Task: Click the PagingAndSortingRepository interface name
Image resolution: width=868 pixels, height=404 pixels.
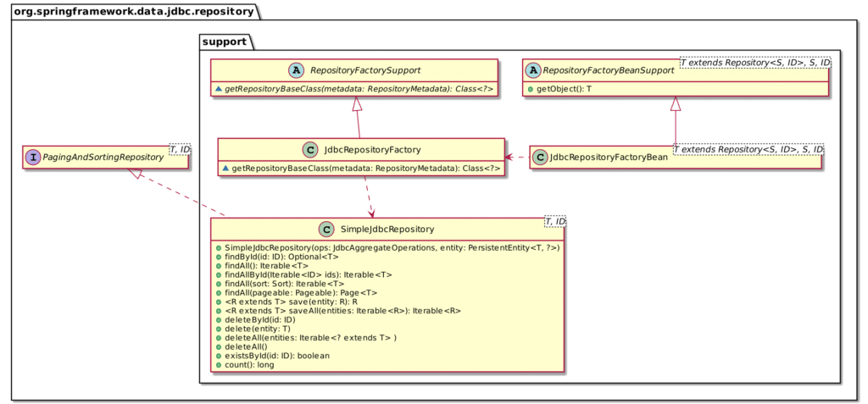Action: [104, 158]
